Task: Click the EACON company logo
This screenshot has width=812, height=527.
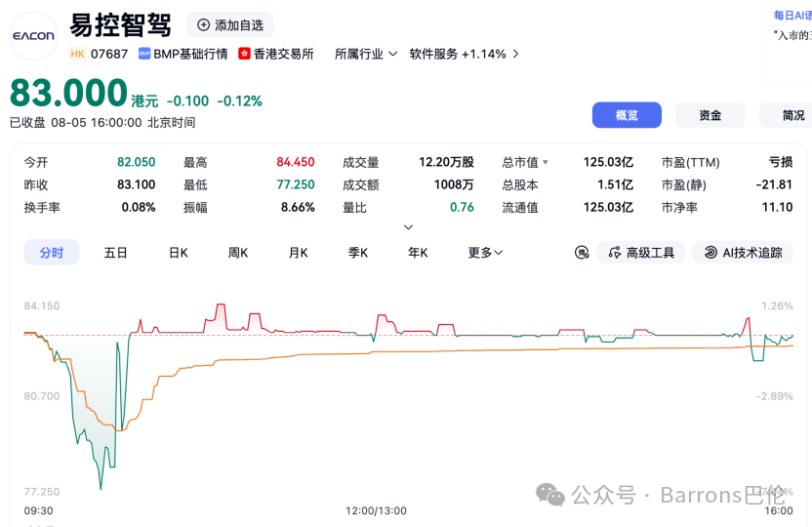Action: point(33,36)
